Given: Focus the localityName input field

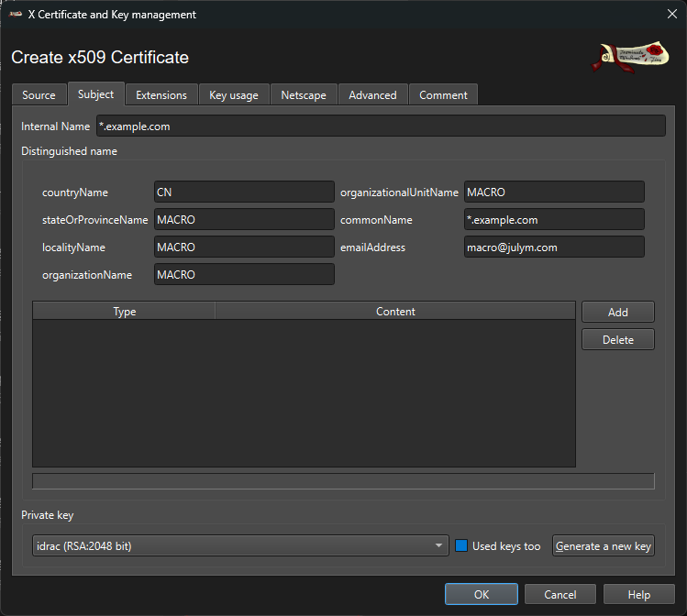Looking at the screenshot, I should click(x=244, y=247).
